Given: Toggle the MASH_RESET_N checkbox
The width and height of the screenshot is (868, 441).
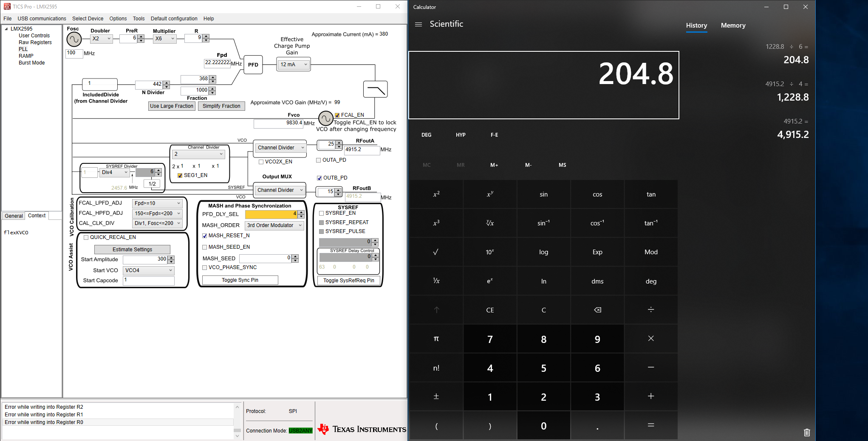Looking at the screenshot, I should 205,236.
